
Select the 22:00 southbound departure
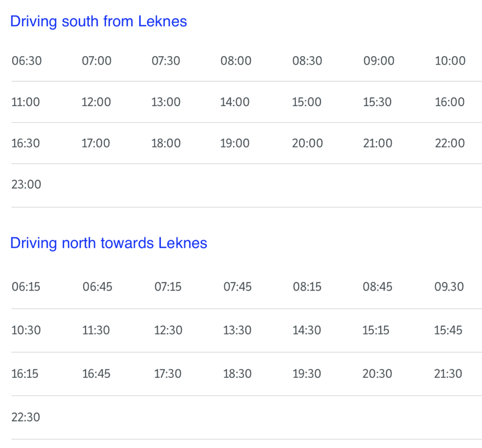(x=450, y=143)
